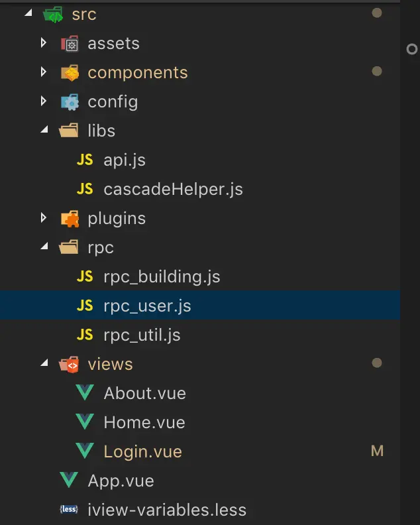Screen dimensions: 420x525
Task: Collapse the src root folder arrow
Action: [x=28, y=13]
